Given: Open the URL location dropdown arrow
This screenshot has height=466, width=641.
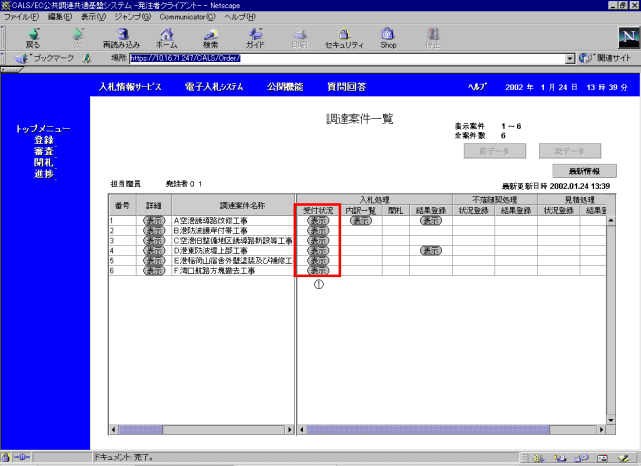Looking at the screenshot, I should tap(570, 59).
